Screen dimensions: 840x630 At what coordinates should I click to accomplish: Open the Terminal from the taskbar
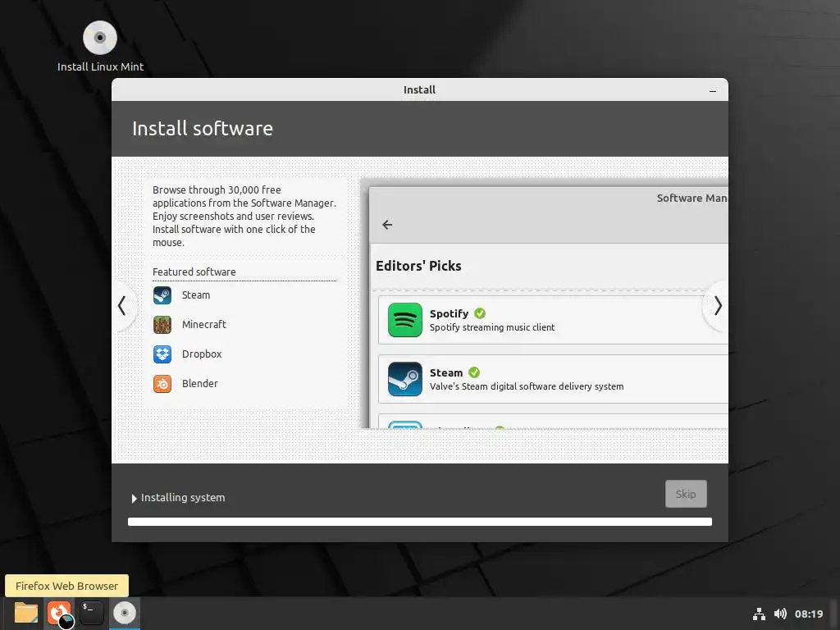point(92,613)
